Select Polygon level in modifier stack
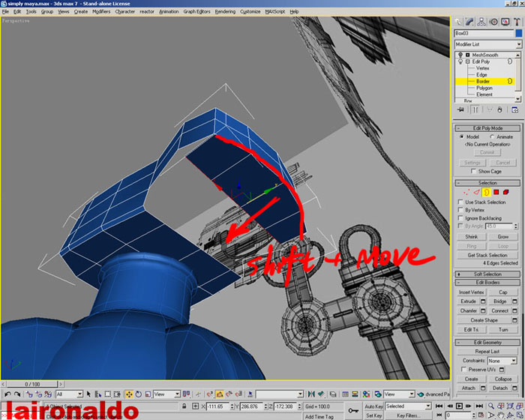525x420 pixels. click(484, 88)
